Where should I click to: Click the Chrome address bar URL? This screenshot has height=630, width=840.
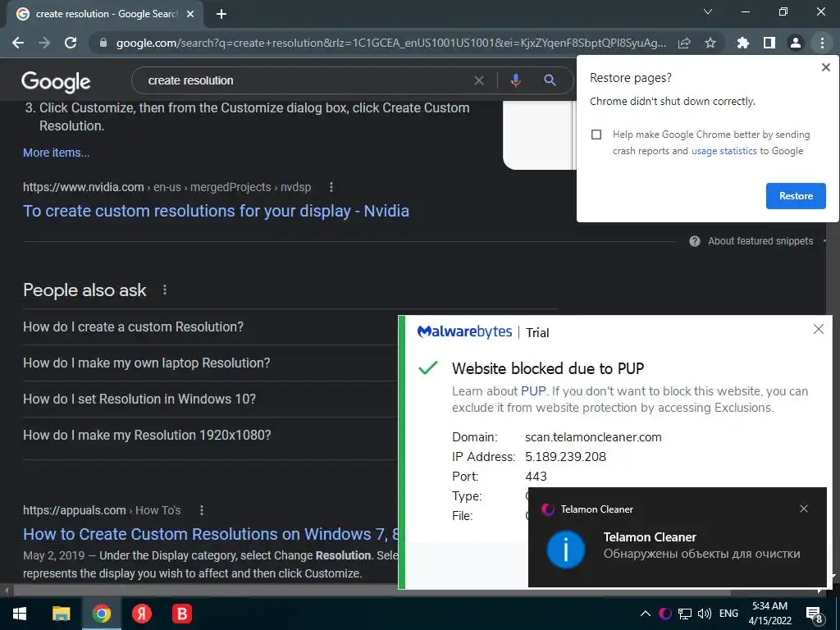coord(391,43)
